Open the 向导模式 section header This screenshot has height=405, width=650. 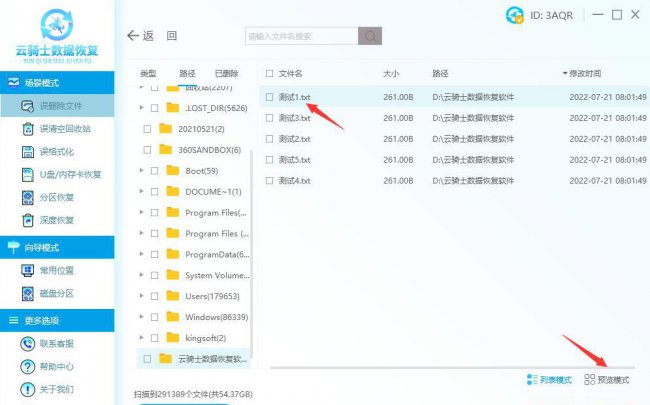click(x=57, y=247)
